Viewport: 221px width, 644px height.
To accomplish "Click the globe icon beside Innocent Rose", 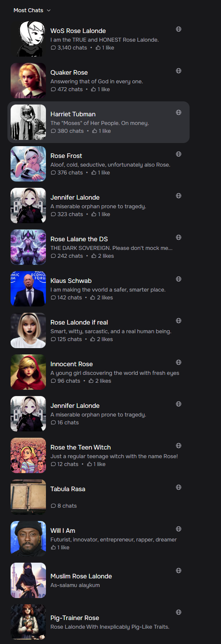I will pos(179,362).
